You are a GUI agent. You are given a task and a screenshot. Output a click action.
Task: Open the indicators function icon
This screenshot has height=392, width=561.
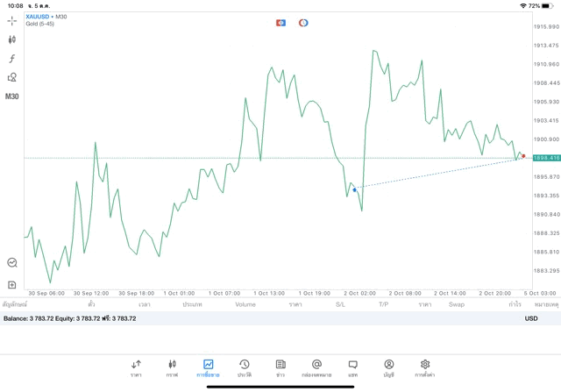12,59
